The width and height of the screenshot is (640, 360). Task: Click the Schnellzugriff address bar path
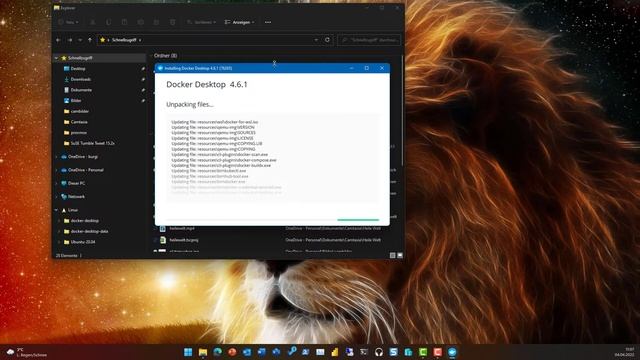point(124,40)
